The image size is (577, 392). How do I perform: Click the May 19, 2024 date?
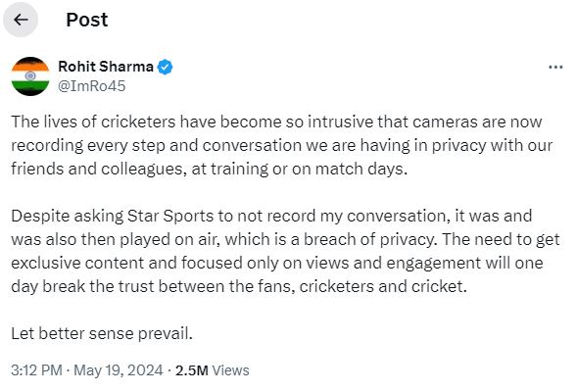tap(119, 369)
